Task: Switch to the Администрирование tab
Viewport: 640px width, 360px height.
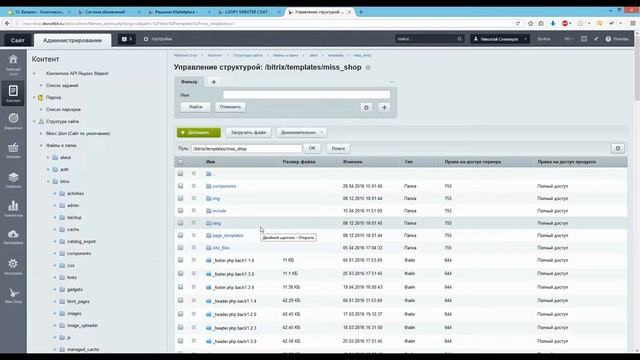Action: point(72,40)
